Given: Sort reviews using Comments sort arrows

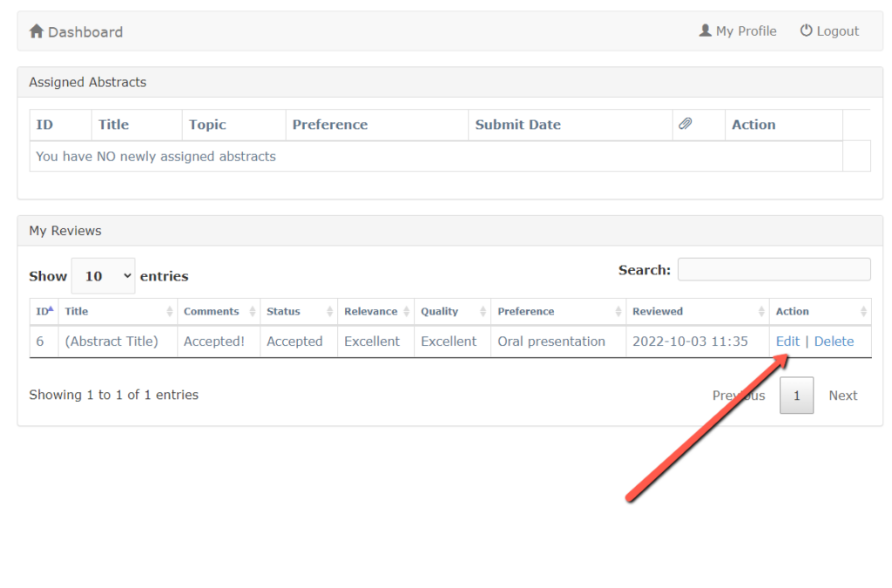Looking at the screenshot, I should click(x=253, y=311).
